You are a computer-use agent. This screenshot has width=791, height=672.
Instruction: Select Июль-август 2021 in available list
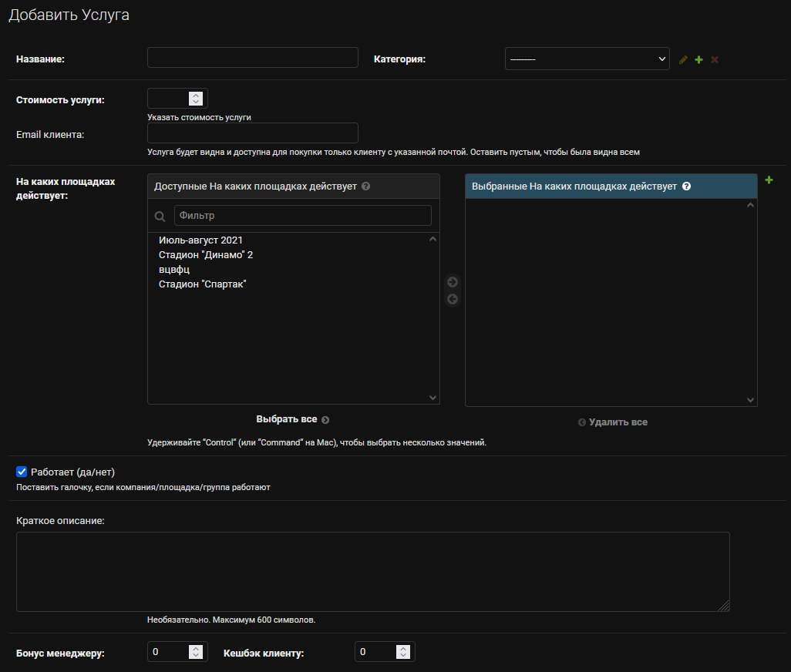point(200,240)
